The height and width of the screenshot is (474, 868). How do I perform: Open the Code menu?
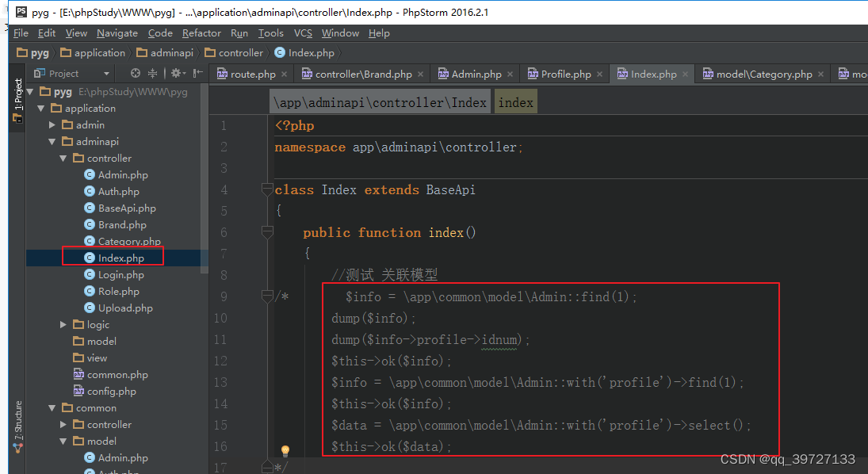coord(160,33)
